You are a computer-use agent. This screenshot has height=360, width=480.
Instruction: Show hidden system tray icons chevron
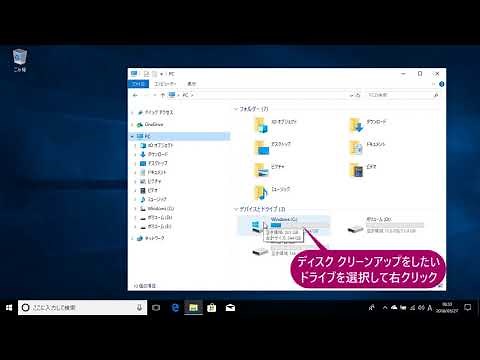[385, 308]
